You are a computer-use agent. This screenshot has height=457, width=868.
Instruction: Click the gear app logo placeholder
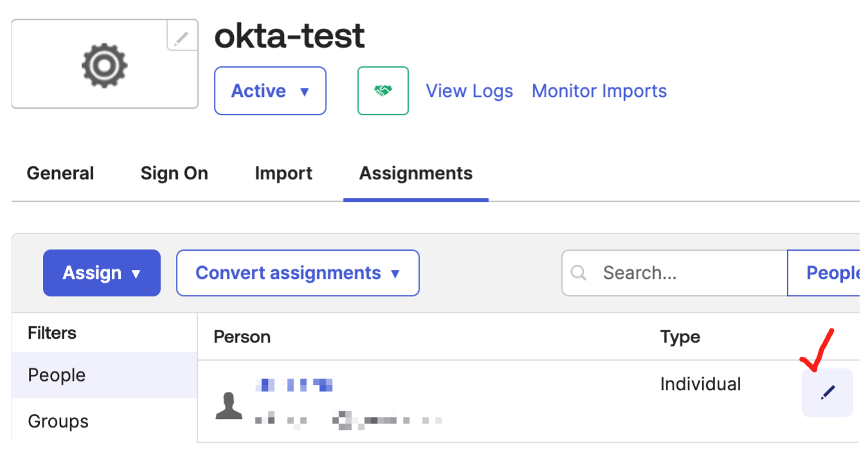click(105, 66)
